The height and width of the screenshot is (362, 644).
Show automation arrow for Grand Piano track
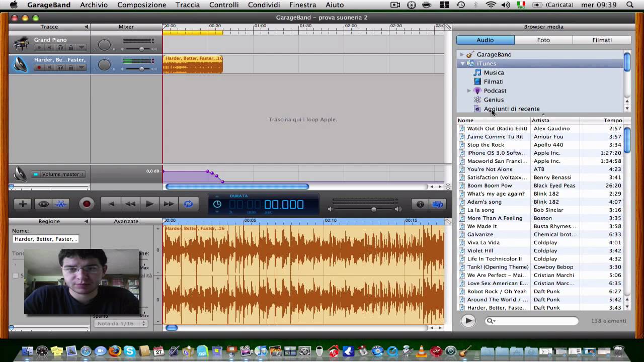(81, 48)
